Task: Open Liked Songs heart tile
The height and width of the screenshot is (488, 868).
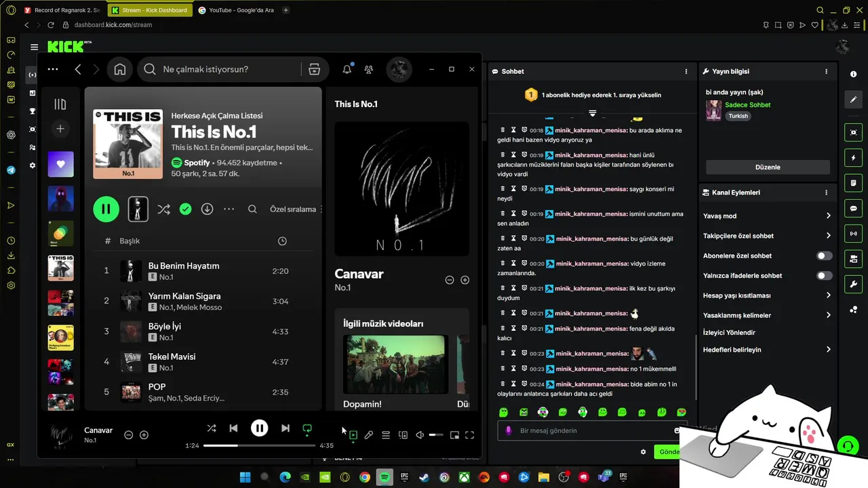Action: [60, 164]
